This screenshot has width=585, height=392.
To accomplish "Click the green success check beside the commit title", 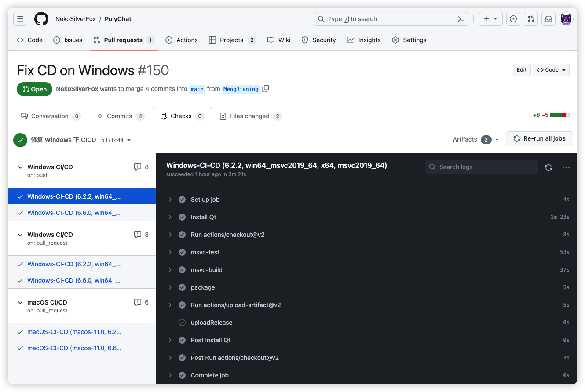I will [20, 140].
